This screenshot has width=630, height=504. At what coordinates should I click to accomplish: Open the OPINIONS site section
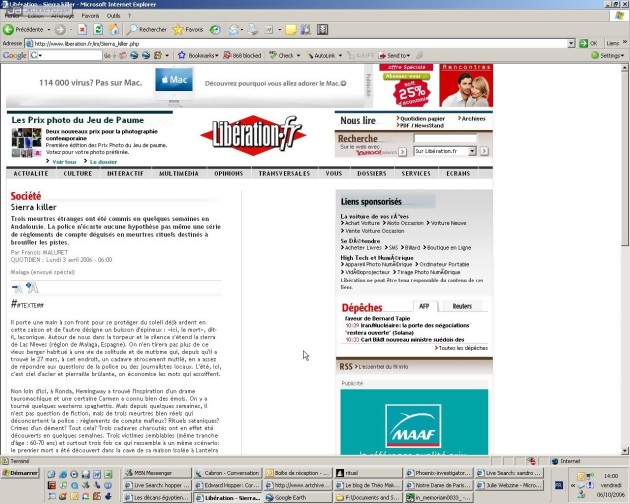pyautogui.click(x=229, y=174)
